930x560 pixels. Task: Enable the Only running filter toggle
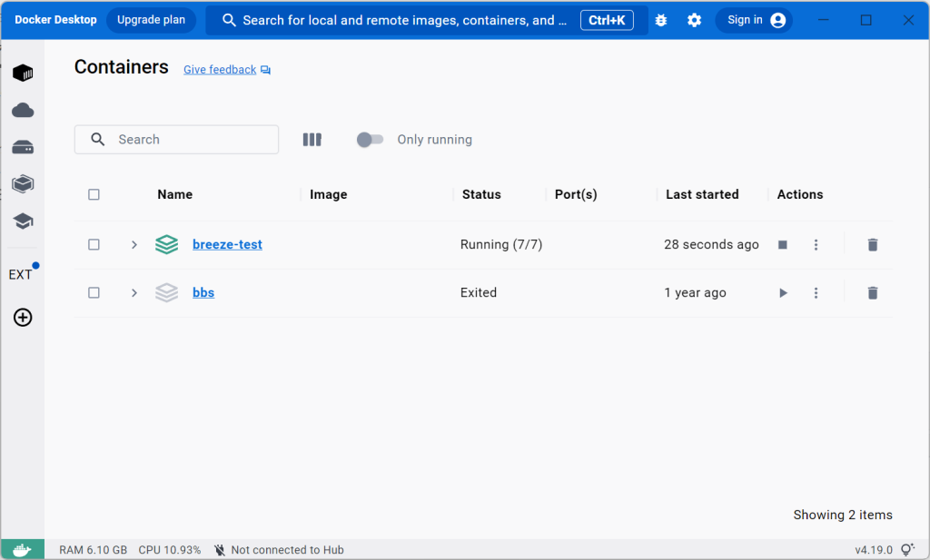pyautogui.click(x=370, y=139)
